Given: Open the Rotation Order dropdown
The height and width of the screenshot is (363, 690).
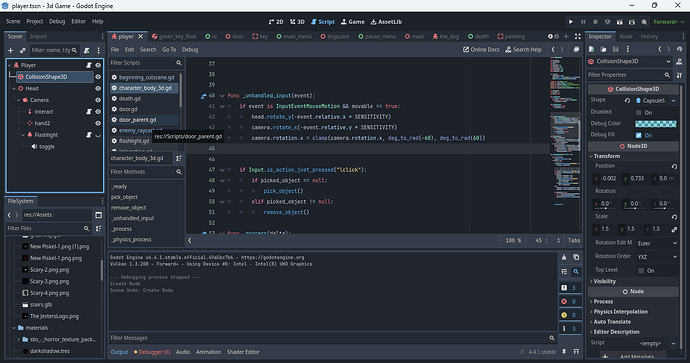Looking at the screenshot, I should coord(657,257).
